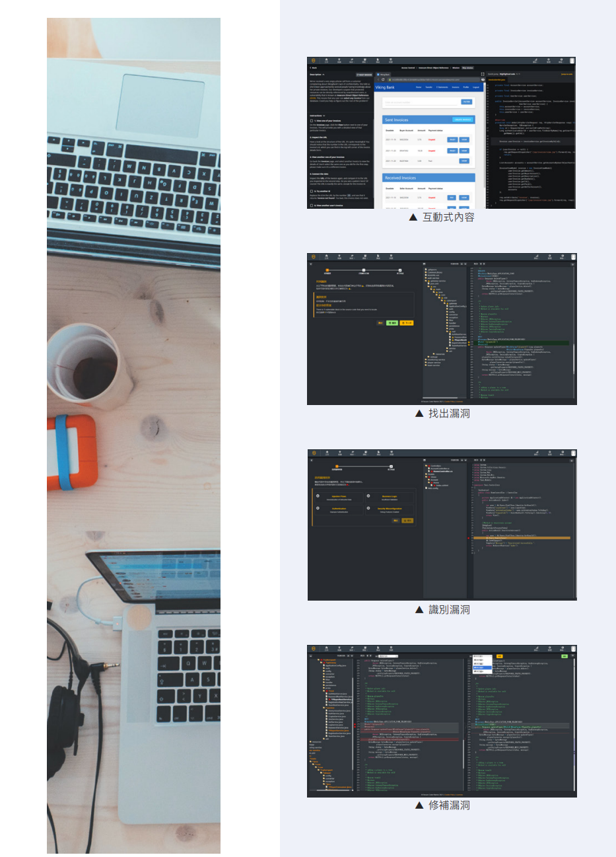616x857 pixels.
Task: Click the blue Filter button
Action: (466, 102)
